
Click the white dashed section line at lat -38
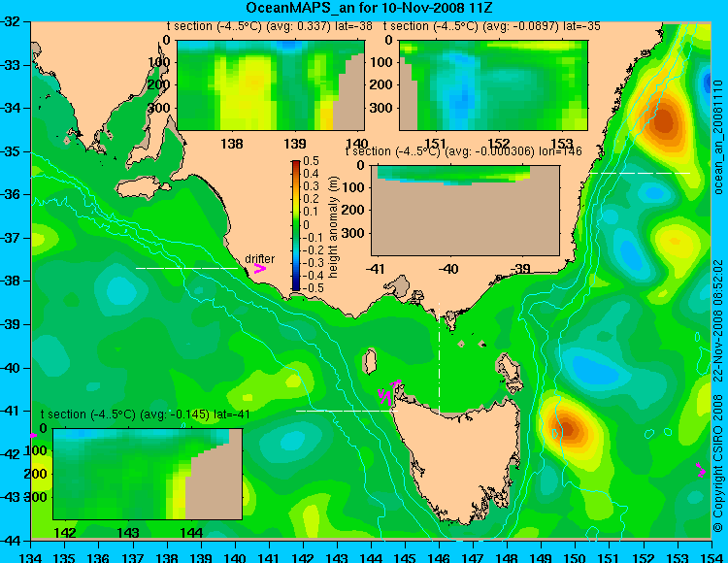(186, 268)
